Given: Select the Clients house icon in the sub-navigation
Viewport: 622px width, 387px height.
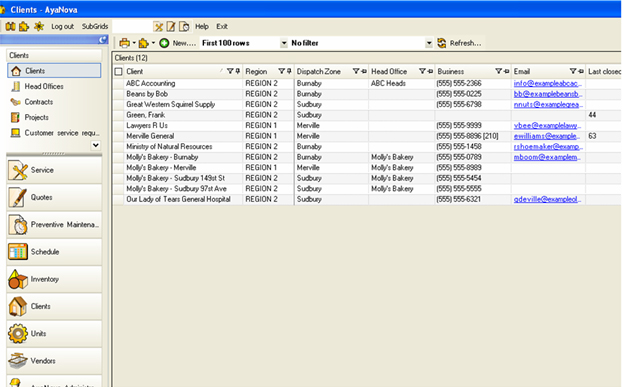Looking at the screenshot, I should point(16,71).
